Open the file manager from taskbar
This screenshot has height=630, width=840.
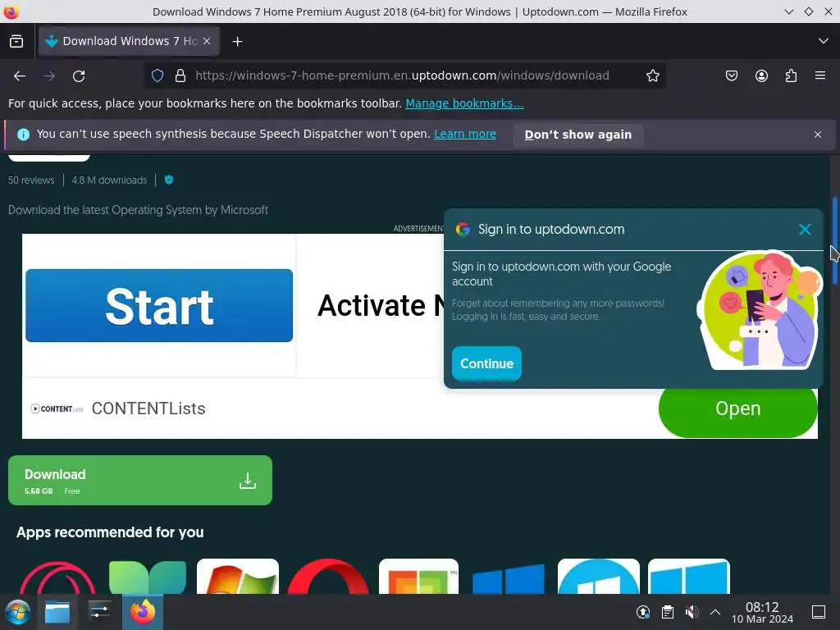coord(57,612)
